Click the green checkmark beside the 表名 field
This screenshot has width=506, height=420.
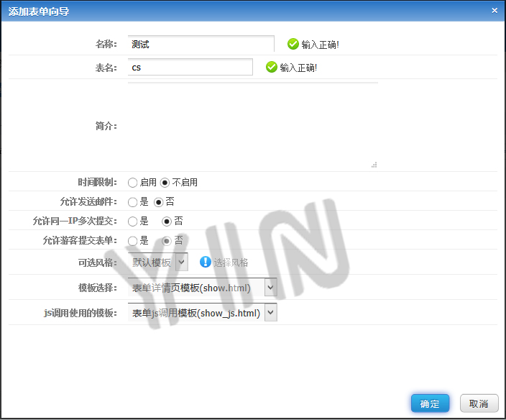coord(271,67)
